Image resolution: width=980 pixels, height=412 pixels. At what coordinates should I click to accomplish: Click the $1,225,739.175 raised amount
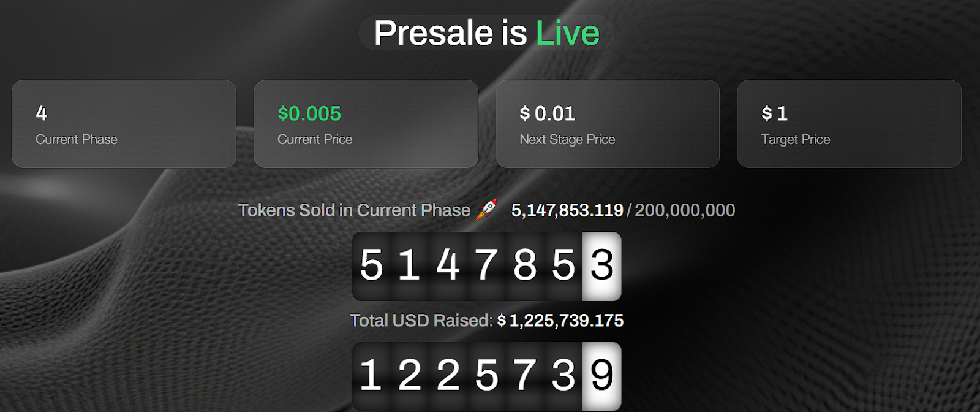coord(560,321)
